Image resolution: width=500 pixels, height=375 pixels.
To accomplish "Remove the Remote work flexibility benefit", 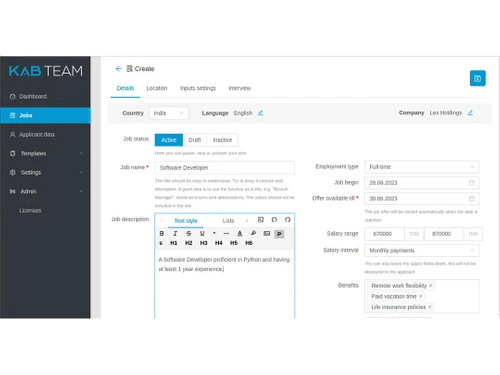I will [430, 286].
